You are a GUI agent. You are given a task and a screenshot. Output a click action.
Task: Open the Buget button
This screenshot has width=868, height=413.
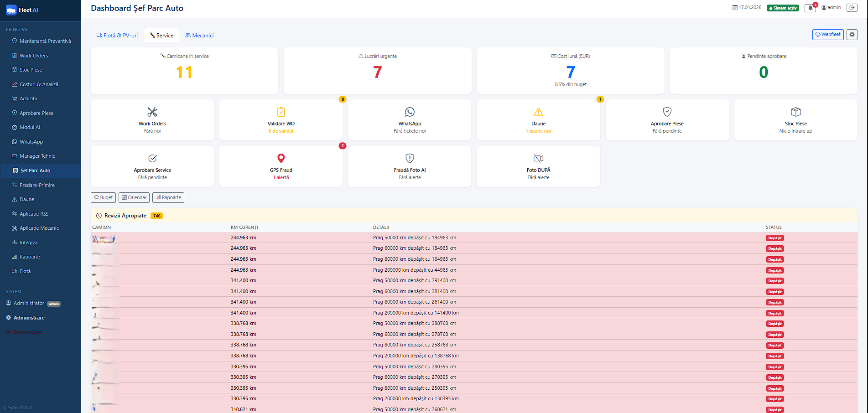click(x=103, y=197)
